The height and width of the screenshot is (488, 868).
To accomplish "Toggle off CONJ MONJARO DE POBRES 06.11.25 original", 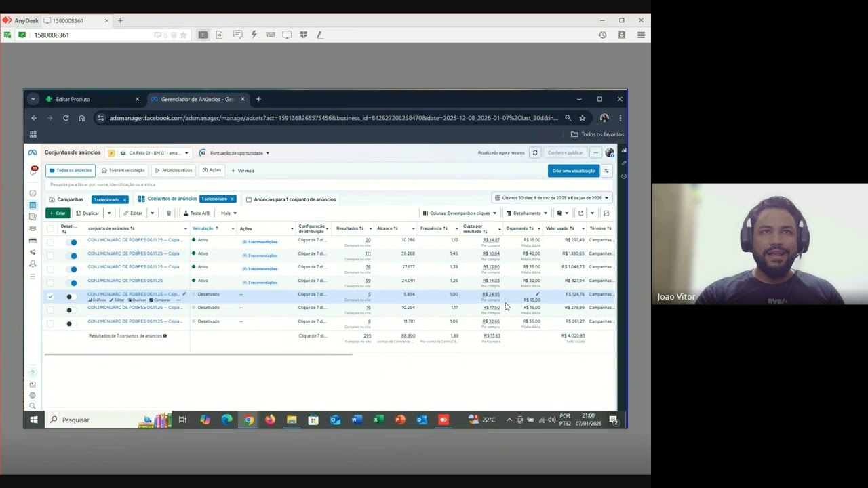I will pyautogui.click(x=72, y=283).
